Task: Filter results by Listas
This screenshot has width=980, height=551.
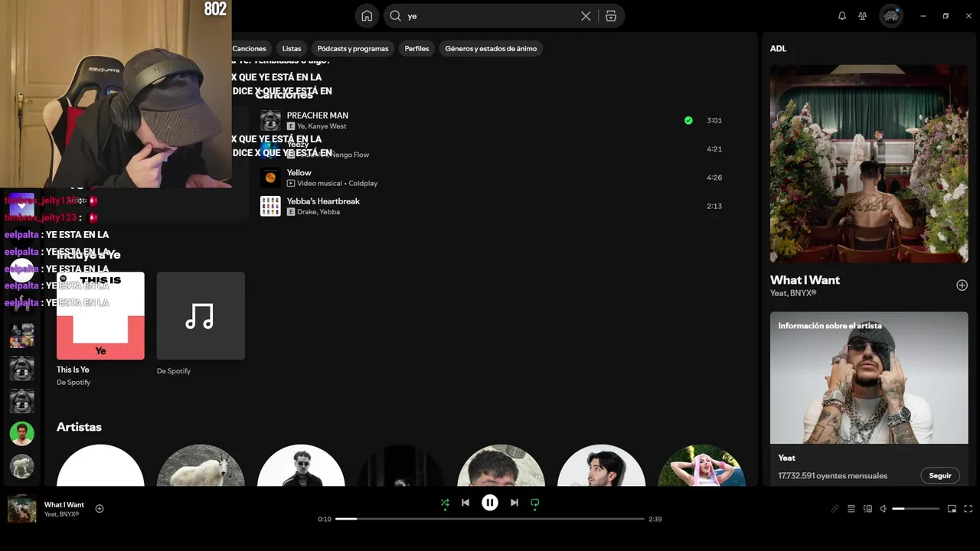Action: (x=292, y=48)
